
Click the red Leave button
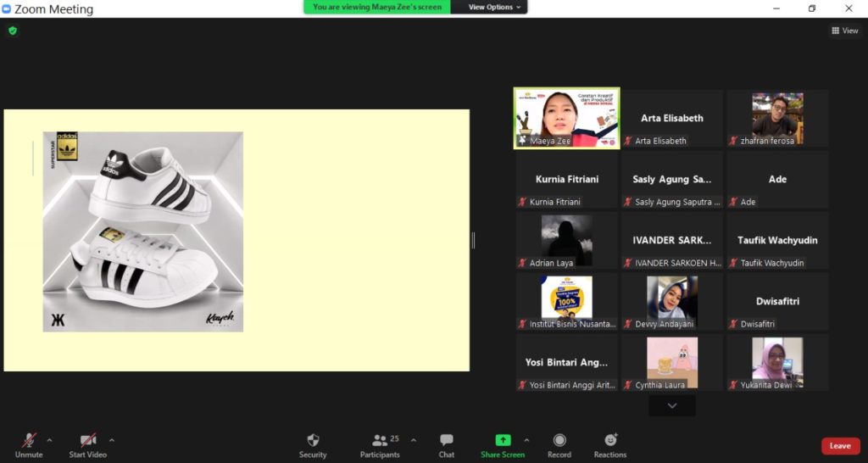pyautogui.click(x=840, y=446)
